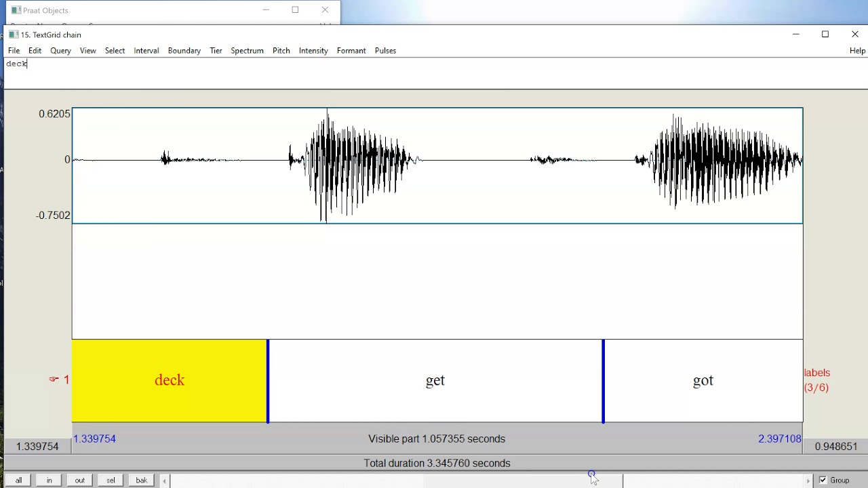Open the Tier menu

[x=216, y=51]
